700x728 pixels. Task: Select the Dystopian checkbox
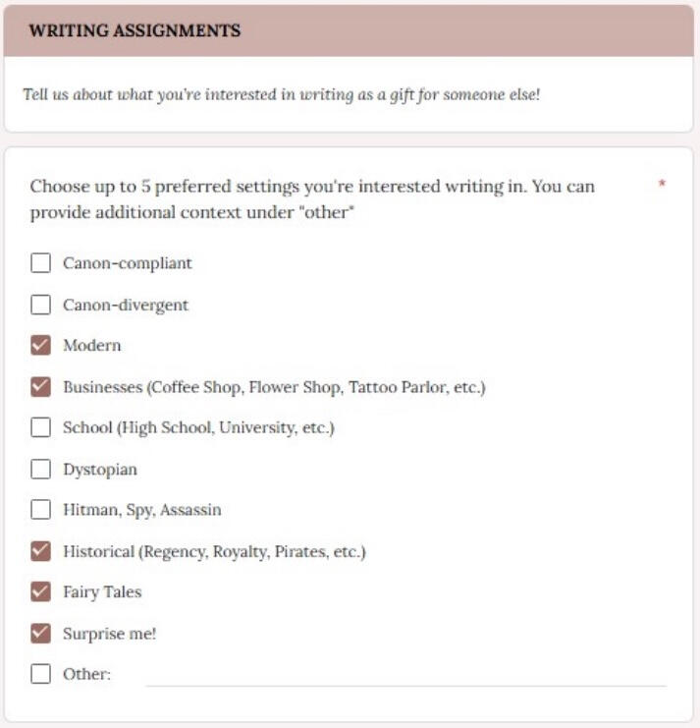(40, 469)
